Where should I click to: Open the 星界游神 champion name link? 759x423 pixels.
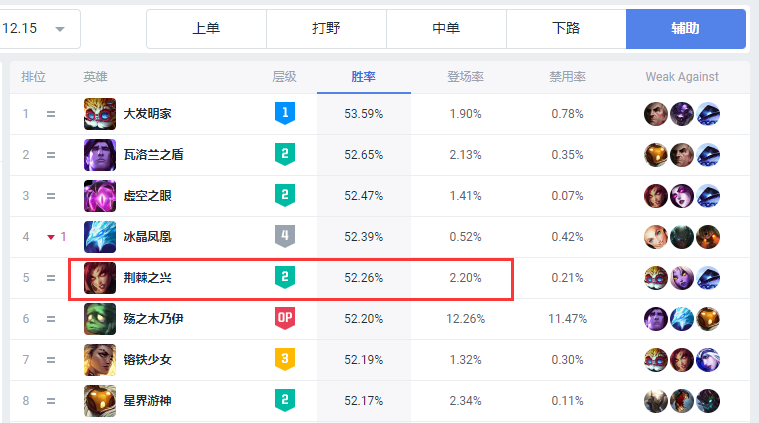tap(148, 401)
